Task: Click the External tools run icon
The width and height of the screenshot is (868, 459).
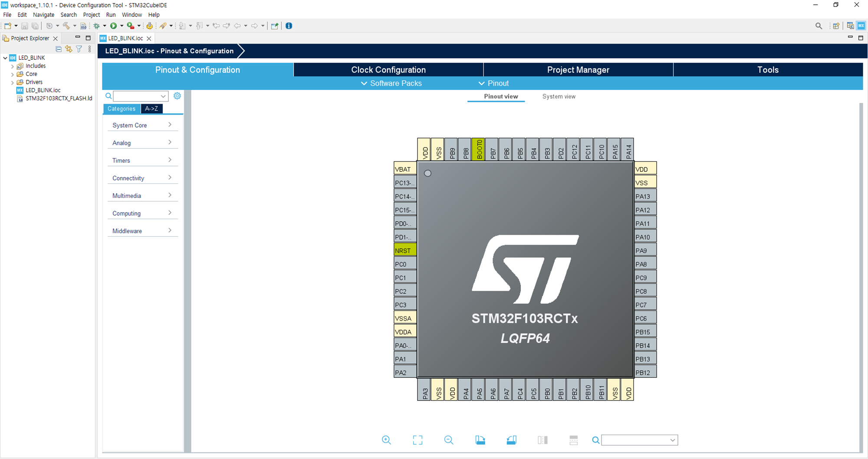Action: 130,26
